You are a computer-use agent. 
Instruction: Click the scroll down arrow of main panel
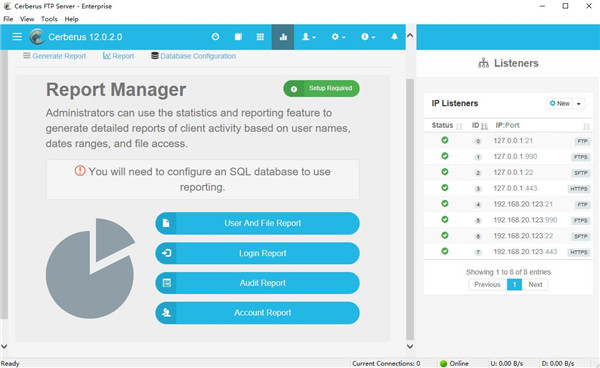pos(410,347)
